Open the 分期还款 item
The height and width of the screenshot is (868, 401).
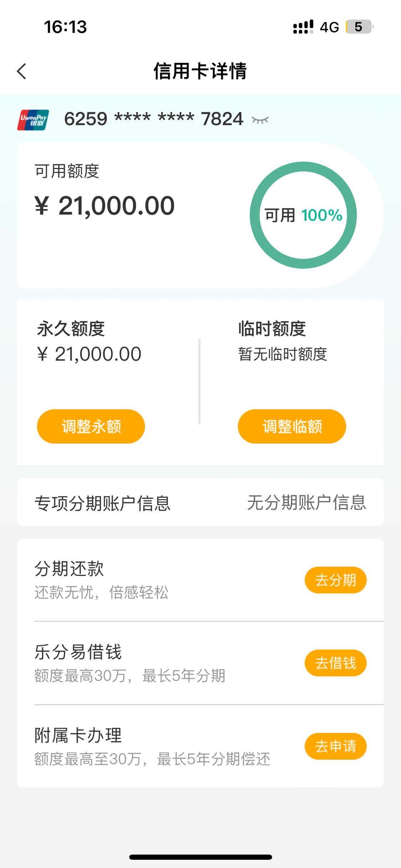coord(200,580)
